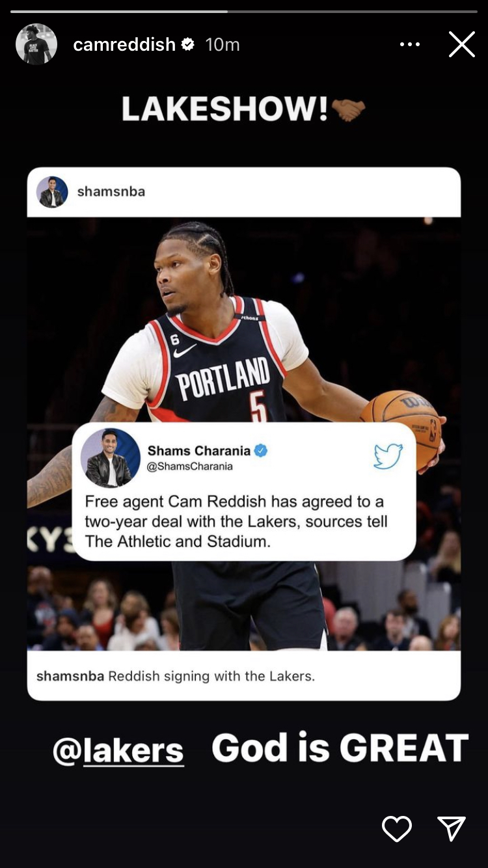Tap the shamsnba avatar on reshared post
Viewport: 488px width, 868px height.
tap(52, 192)
